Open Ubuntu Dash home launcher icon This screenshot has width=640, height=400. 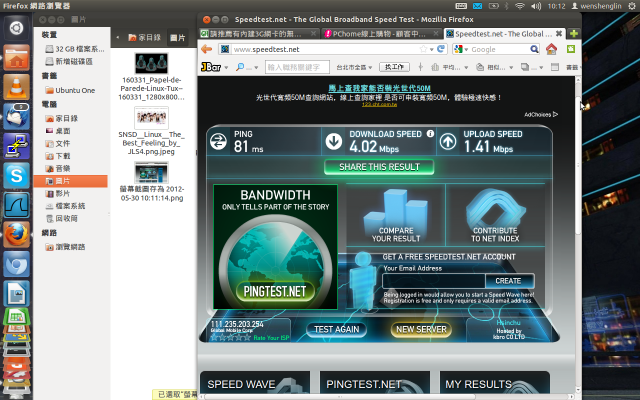pos(16,28)
